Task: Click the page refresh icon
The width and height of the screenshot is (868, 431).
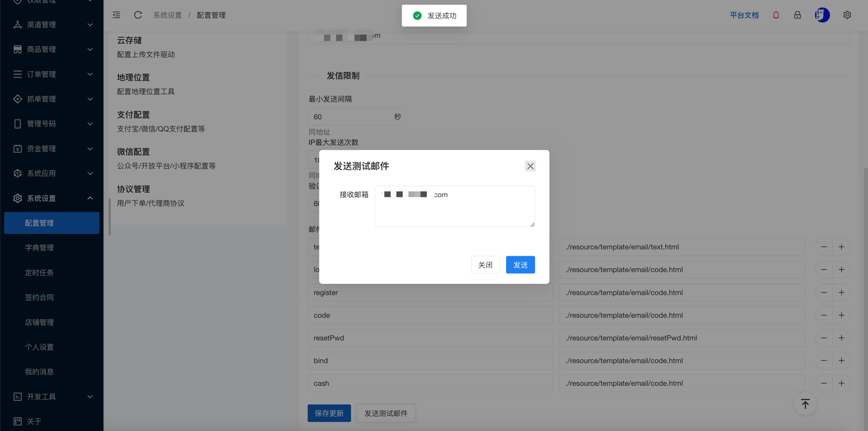Action: tap(138, 15)
